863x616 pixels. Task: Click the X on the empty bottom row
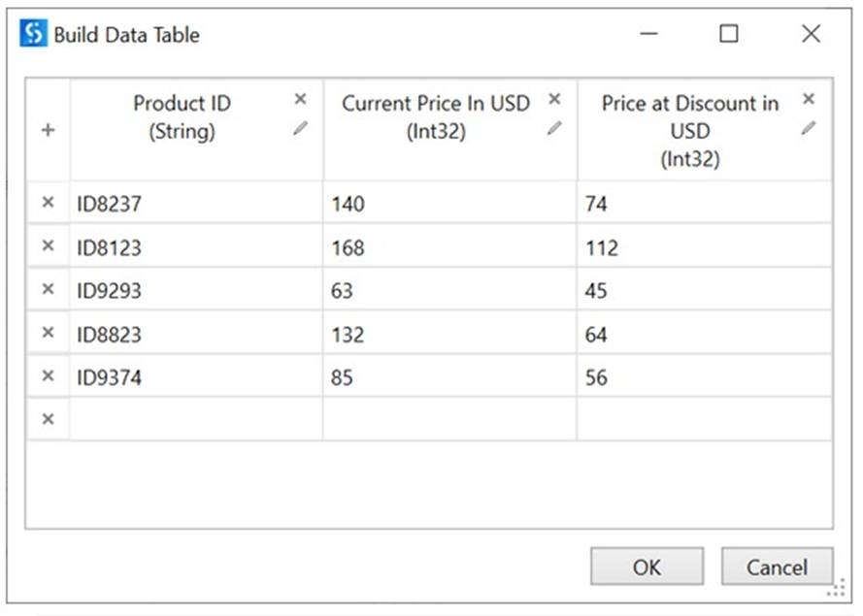47,418
